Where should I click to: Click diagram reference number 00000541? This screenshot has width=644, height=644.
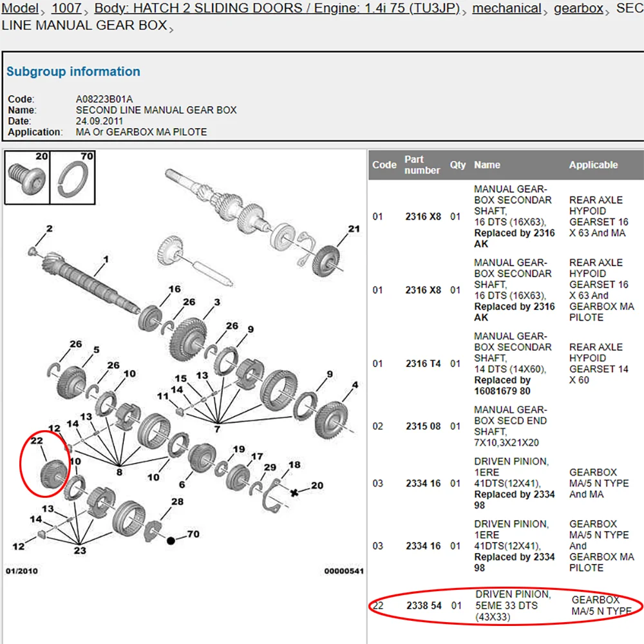click(344, 571)
